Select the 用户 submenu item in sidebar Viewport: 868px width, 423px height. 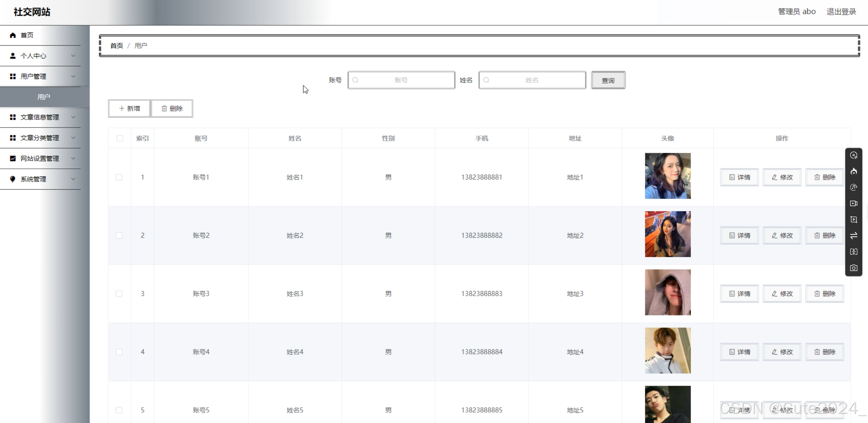tap(44, 97)
